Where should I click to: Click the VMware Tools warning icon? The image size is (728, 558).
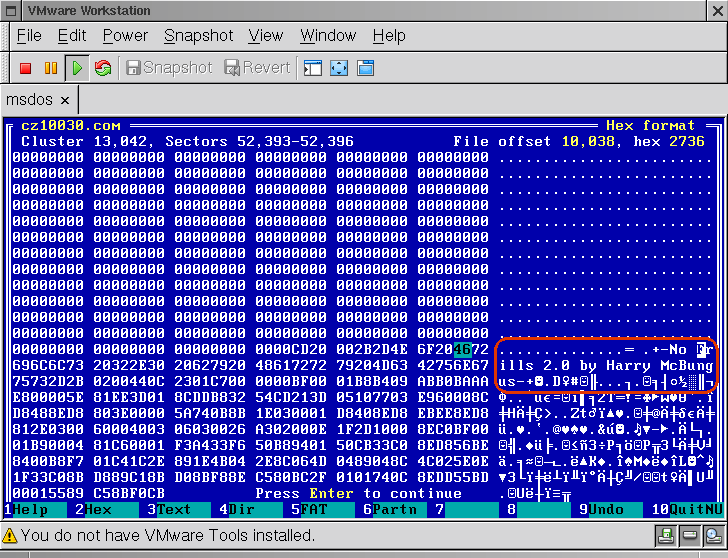(x=9, y=536)
